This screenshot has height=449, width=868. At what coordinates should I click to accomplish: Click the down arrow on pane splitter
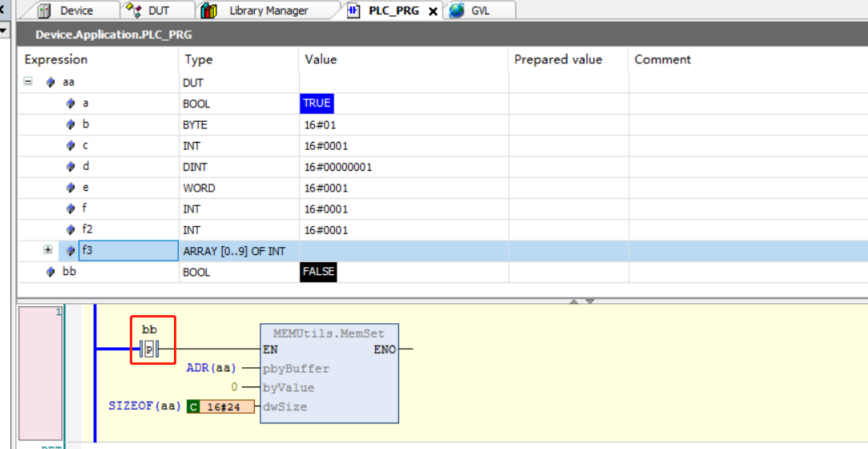(x=590, y=301)
